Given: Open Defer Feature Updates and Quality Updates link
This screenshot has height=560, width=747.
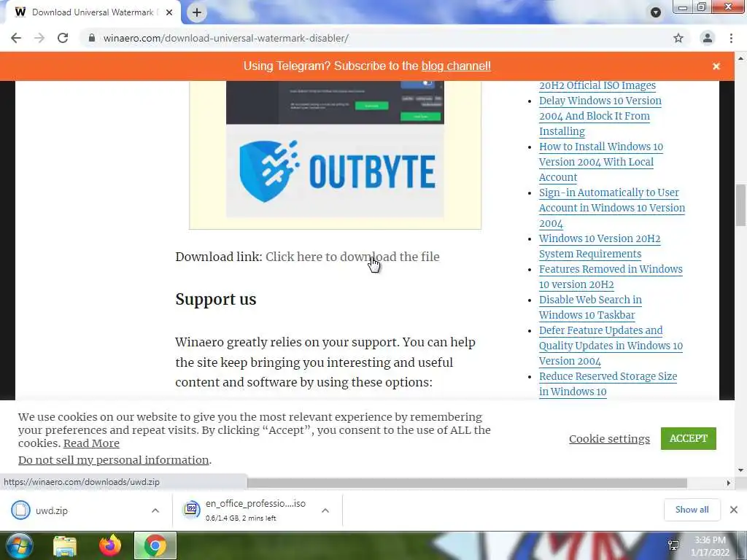Looking at the screenshot, I should pos(611,346).
